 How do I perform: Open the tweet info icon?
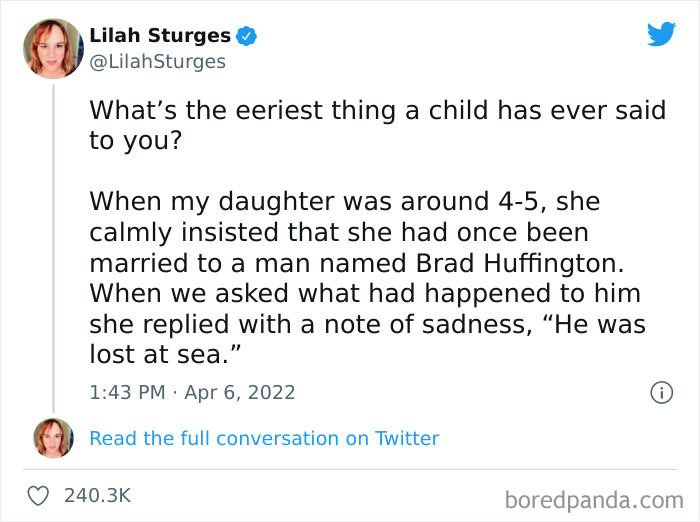pos(661,393)
